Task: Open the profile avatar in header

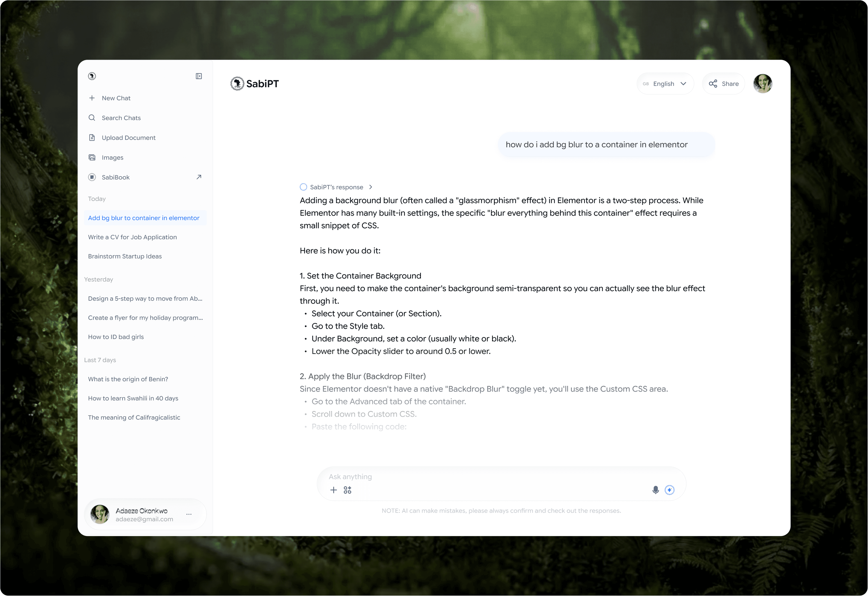Action: [x=763, y=84]
